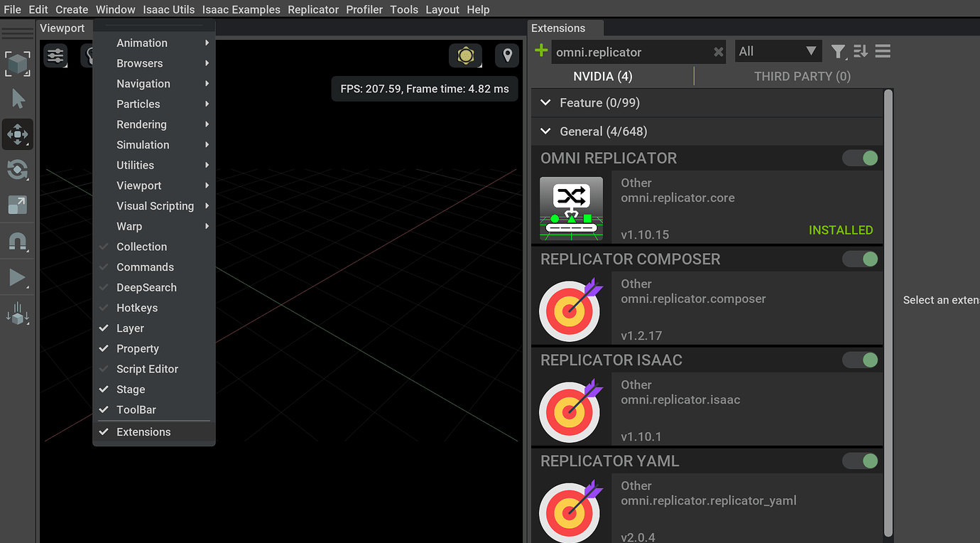Switch to the THIRD PARTY tab
Image resolution: width=980 pixels, height=543 pixels.
[x=802, y=76]
